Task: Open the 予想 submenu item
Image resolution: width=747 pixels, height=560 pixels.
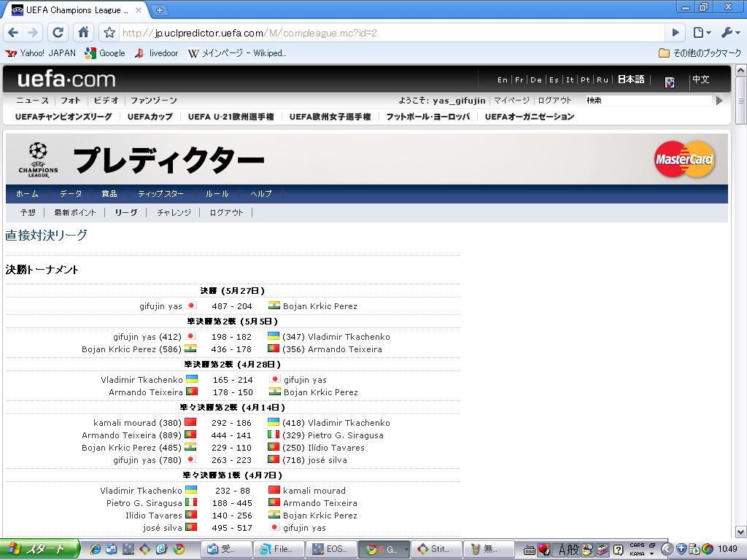Action: [x=28, y=213]
